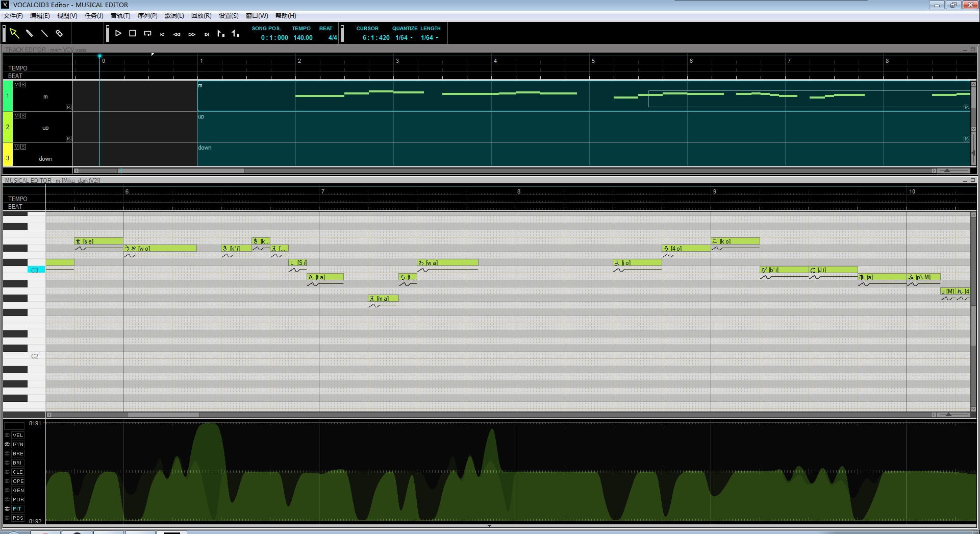Mute track 1 named m
Screen dimensions: 980x534
click(17, 84)
